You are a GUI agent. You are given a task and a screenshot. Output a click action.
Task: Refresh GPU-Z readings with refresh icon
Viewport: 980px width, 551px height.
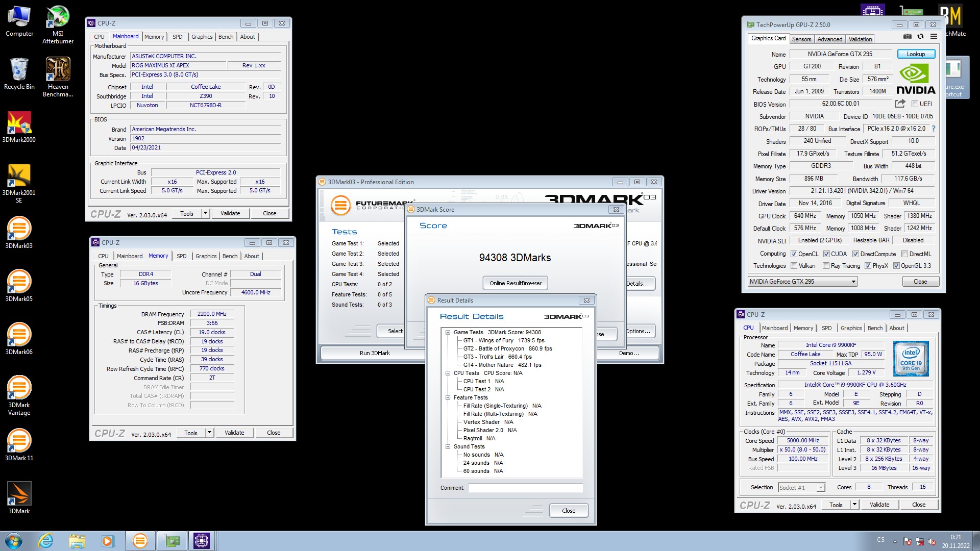coord(920,37)
